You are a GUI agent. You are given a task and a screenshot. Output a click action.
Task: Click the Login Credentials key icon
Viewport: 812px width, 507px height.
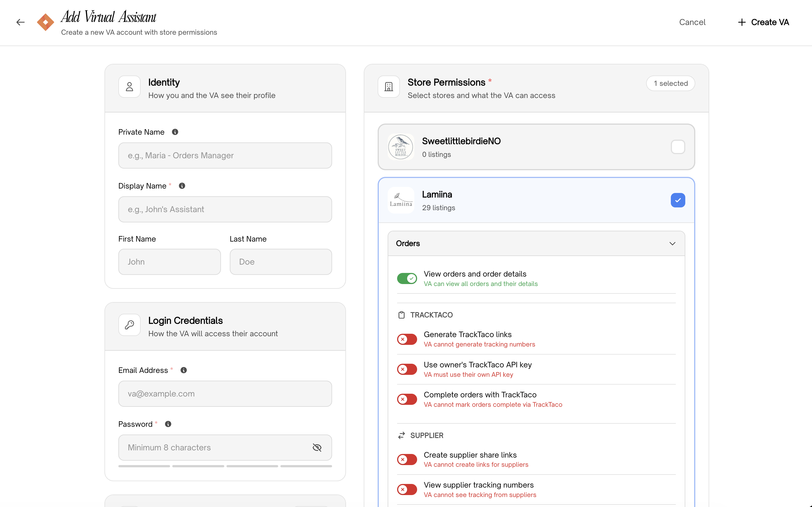click(x=129, y=325)
